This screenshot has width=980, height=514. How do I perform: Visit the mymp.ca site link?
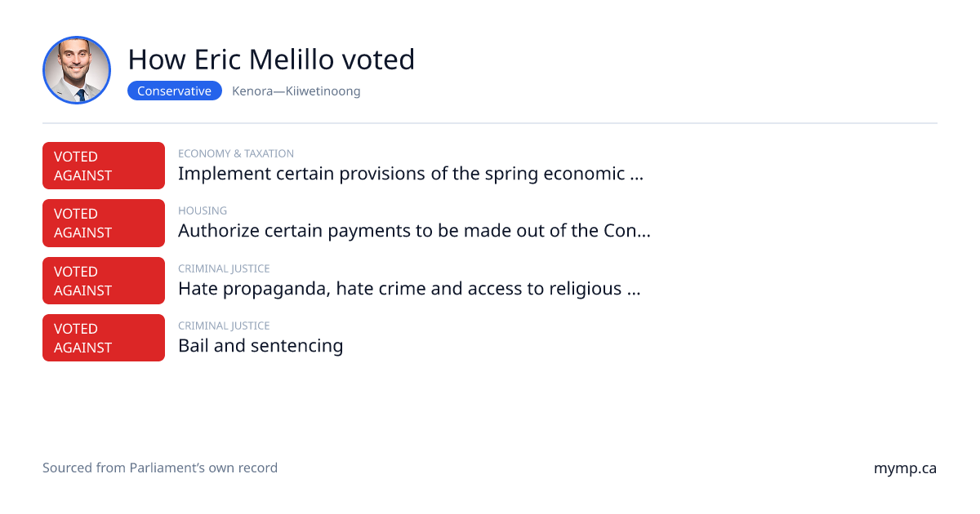point(905,469)
